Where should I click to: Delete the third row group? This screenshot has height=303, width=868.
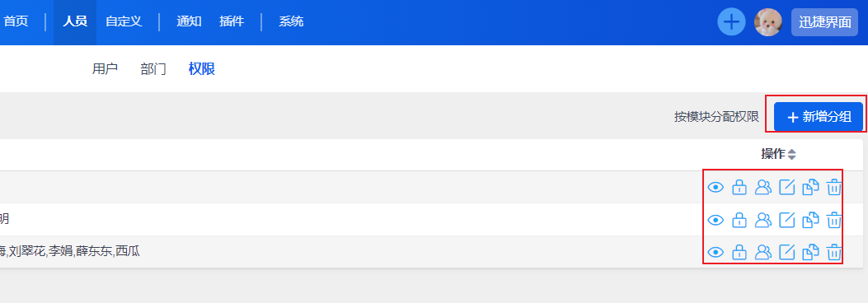coord(833,253)
